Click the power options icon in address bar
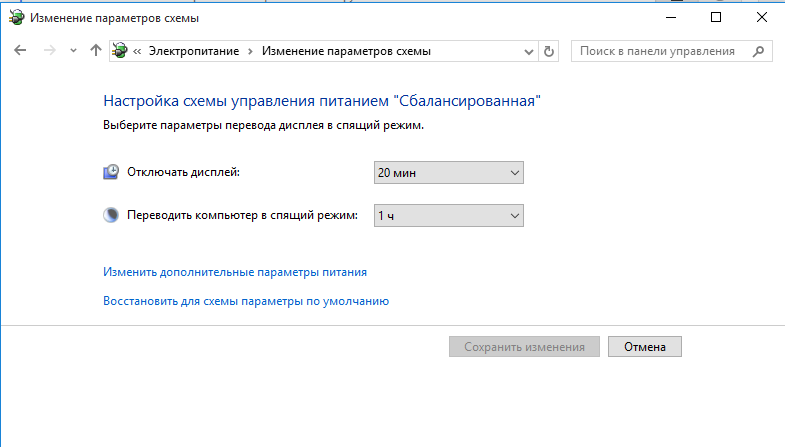 [121, 51]
